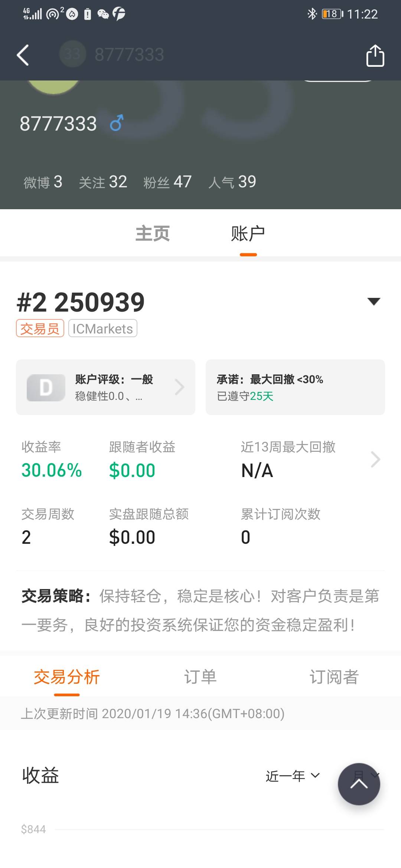Tap the back arrow icon
The image size is (401, 868).
[x=23, y=55]
